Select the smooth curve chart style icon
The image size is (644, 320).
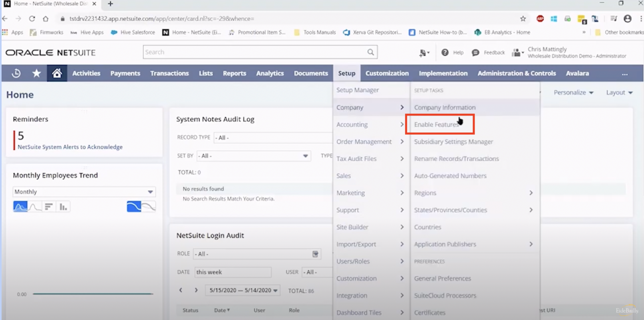(134, 207)
